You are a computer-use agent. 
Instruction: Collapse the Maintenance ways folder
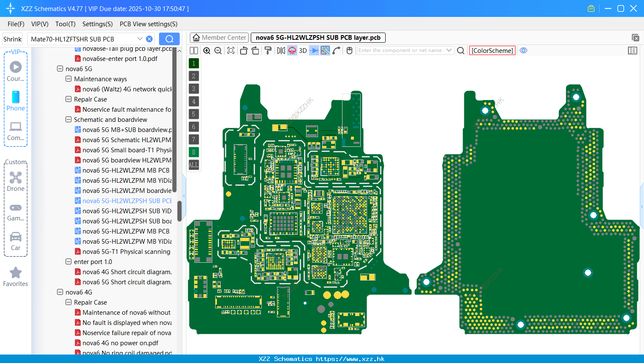point(69,79)
